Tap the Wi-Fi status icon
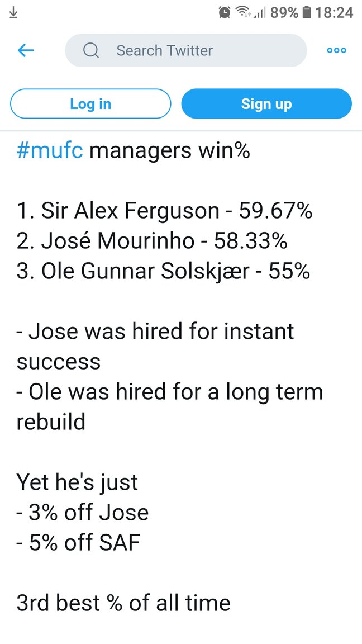 click(242, 12)
